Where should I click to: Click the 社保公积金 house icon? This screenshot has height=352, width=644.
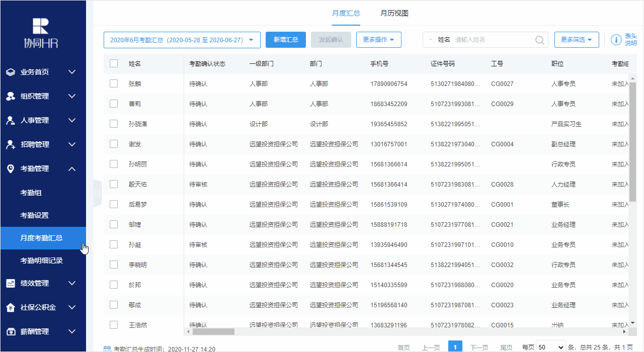coord(11,307)
